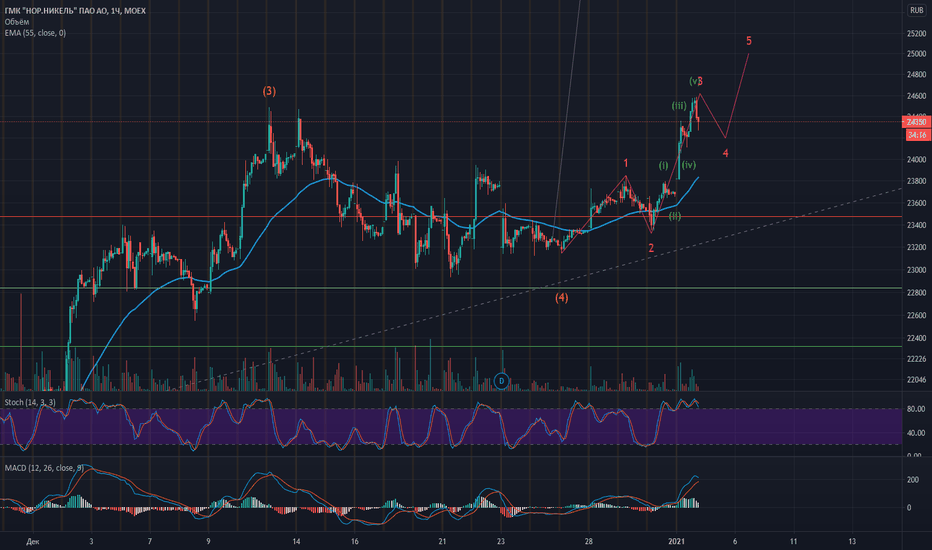Click the red wave 4 projection label

(x=726, y=153)
